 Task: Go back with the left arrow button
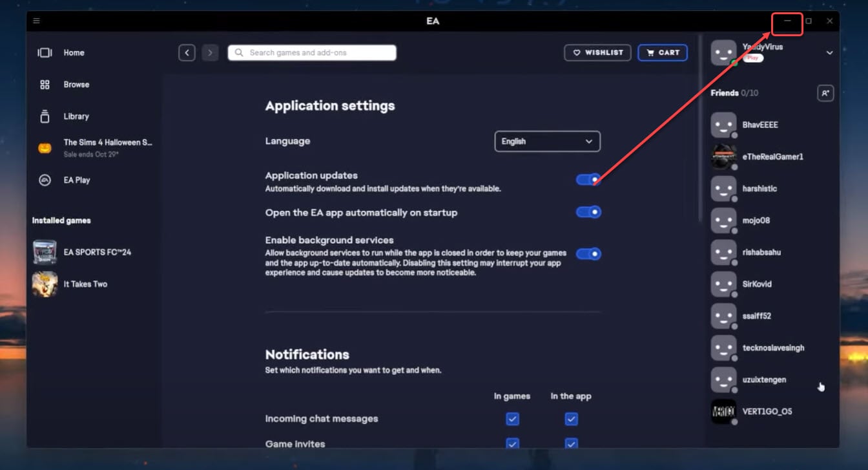pos(187,53)
